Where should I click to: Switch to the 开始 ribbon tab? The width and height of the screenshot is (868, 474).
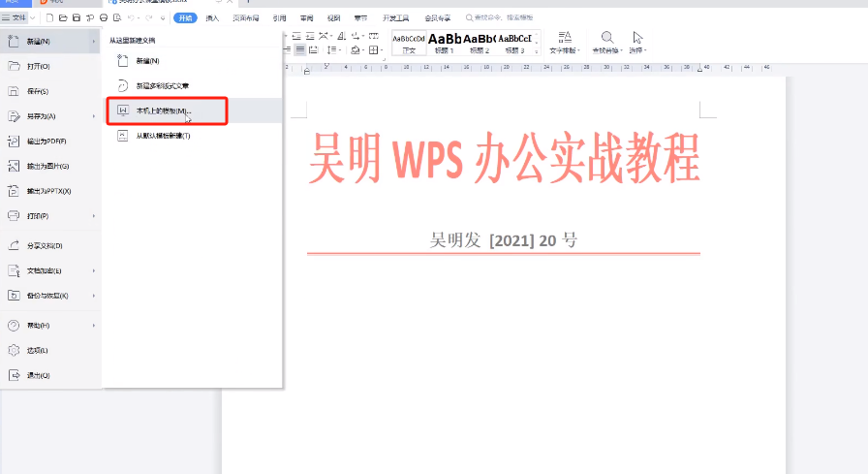[185, 17]
